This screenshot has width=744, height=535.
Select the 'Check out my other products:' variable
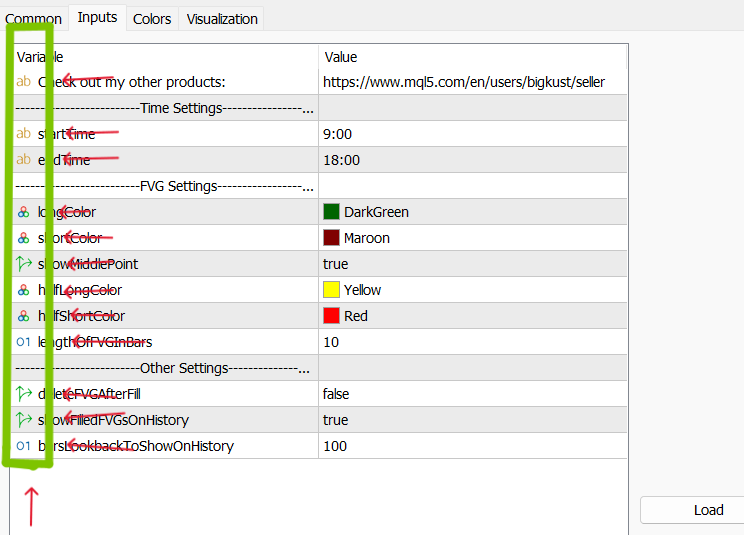point(131,82)
